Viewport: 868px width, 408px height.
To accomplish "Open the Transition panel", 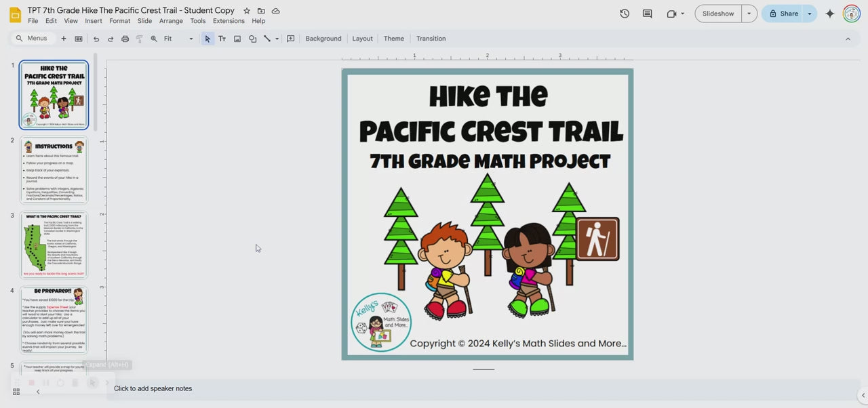I will [x=431, y=39].
